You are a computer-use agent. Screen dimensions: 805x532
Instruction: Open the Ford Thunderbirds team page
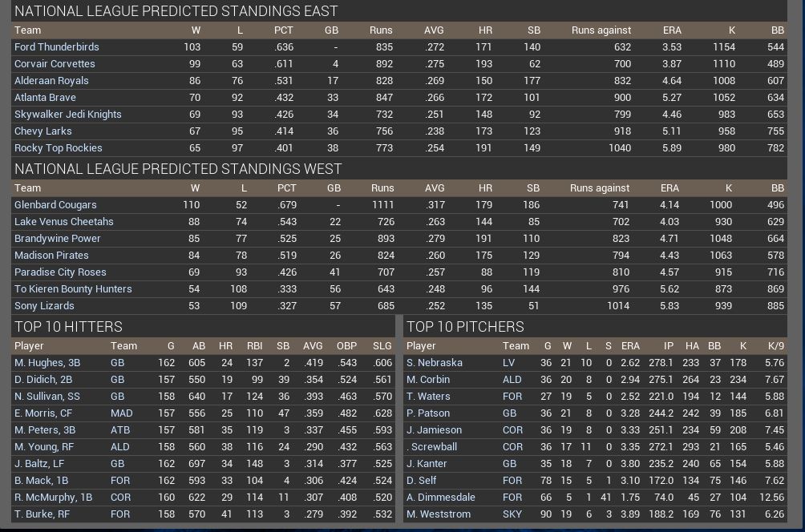(56, 46)
